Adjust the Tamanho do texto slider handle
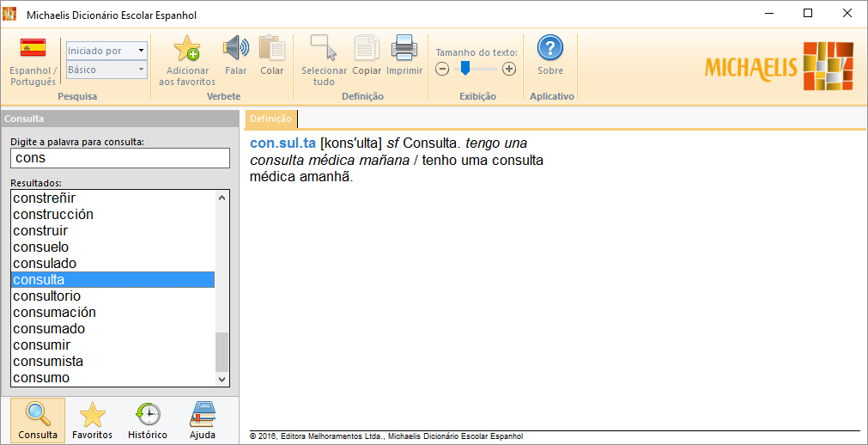Viewport: 868px width, 445px height. point(465,69)
